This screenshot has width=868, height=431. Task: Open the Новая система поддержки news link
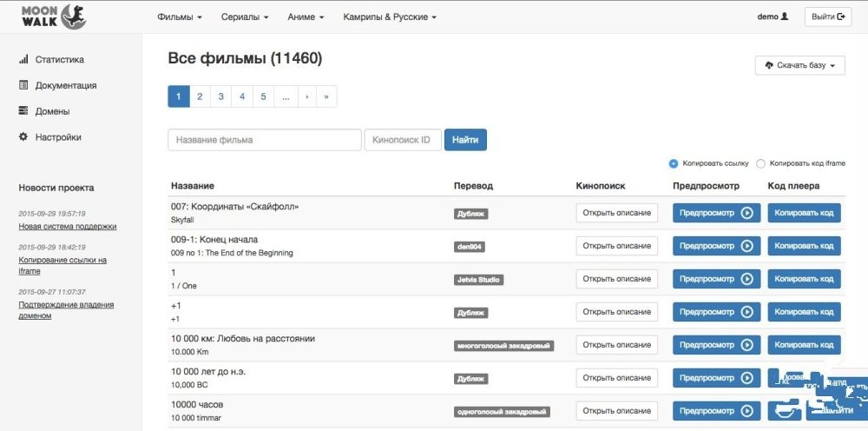pyautogui.click(x=68, y=227)
